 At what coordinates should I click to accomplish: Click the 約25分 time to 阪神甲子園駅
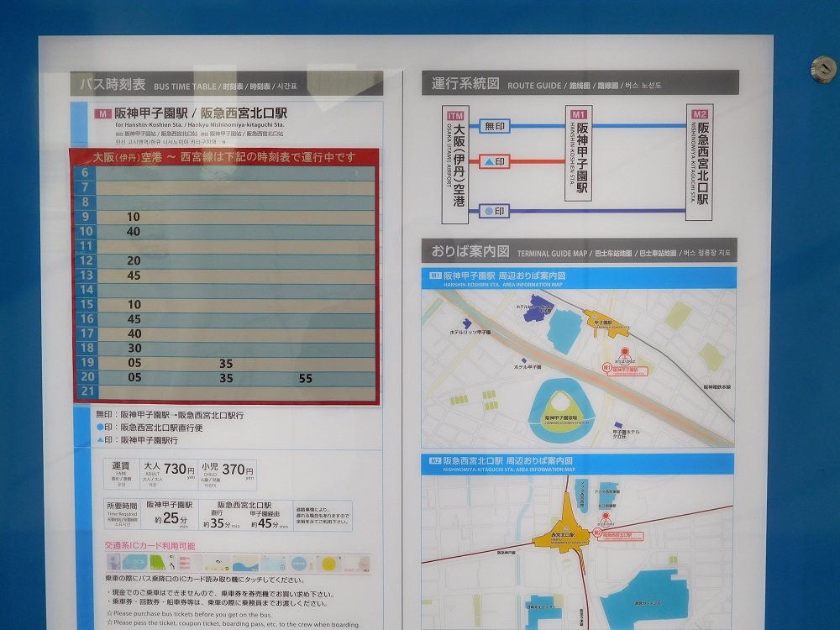click(x=171, y=518)
